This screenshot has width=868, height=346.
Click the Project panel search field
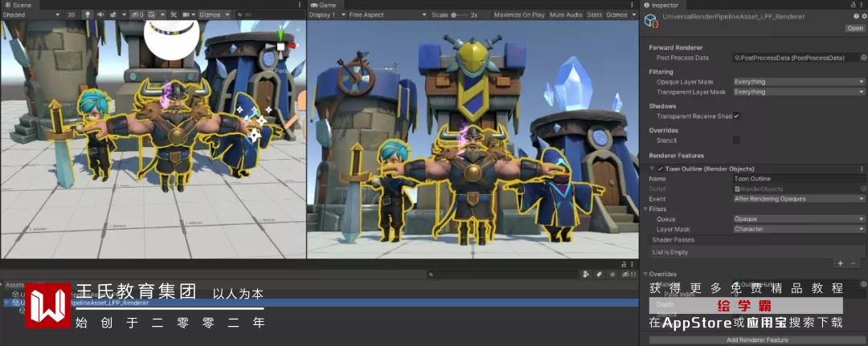(504, 274)
